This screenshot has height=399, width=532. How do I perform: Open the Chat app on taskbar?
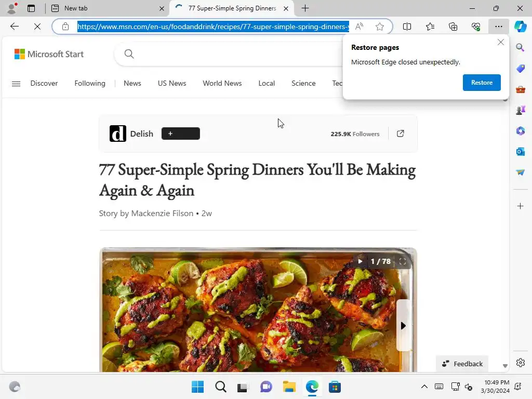click(267, 387)
